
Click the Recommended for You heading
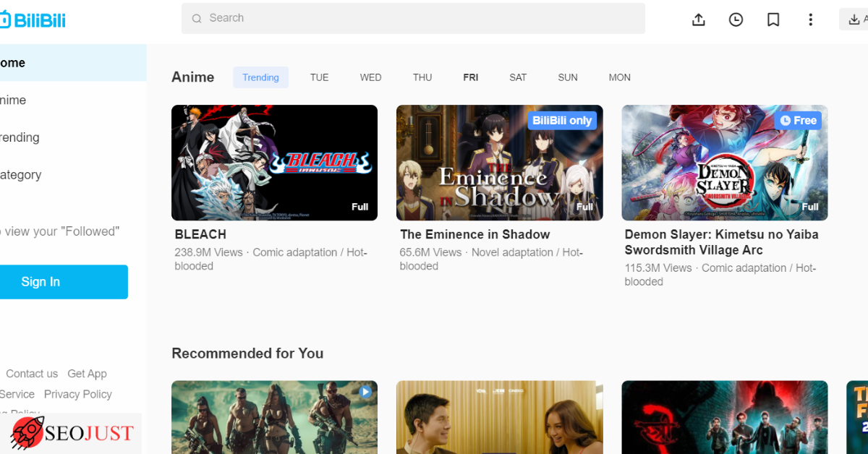point(247,354)
